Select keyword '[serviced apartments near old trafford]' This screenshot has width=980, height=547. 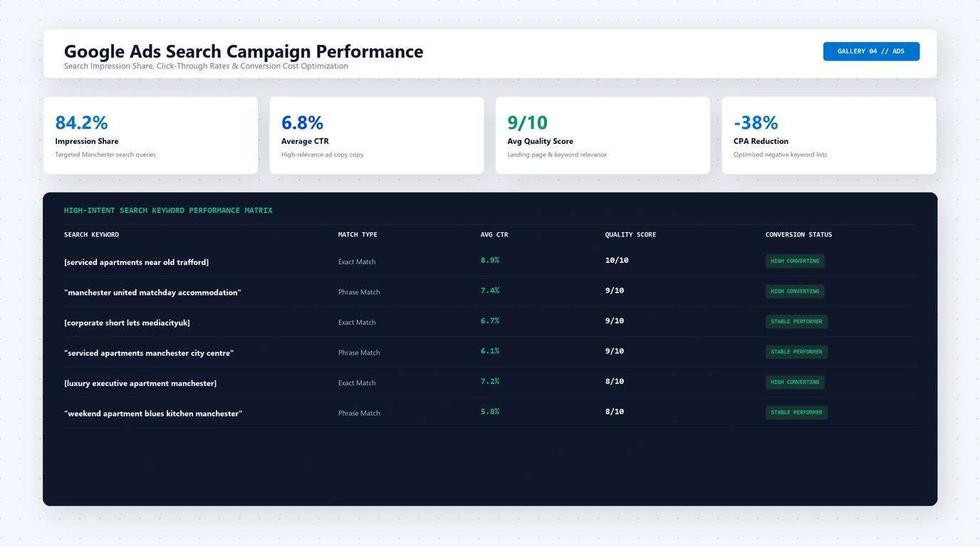(137, 262)
